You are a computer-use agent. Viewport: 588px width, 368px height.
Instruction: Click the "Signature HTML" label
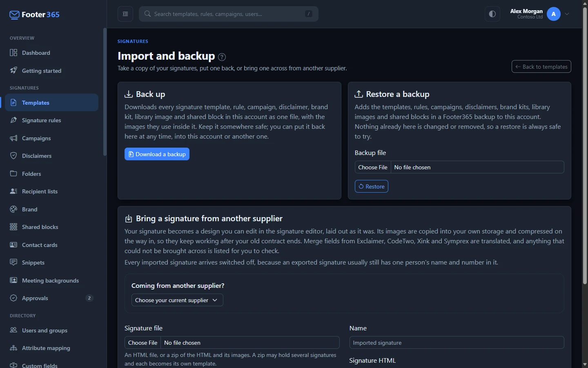click(x=372, y=361)
